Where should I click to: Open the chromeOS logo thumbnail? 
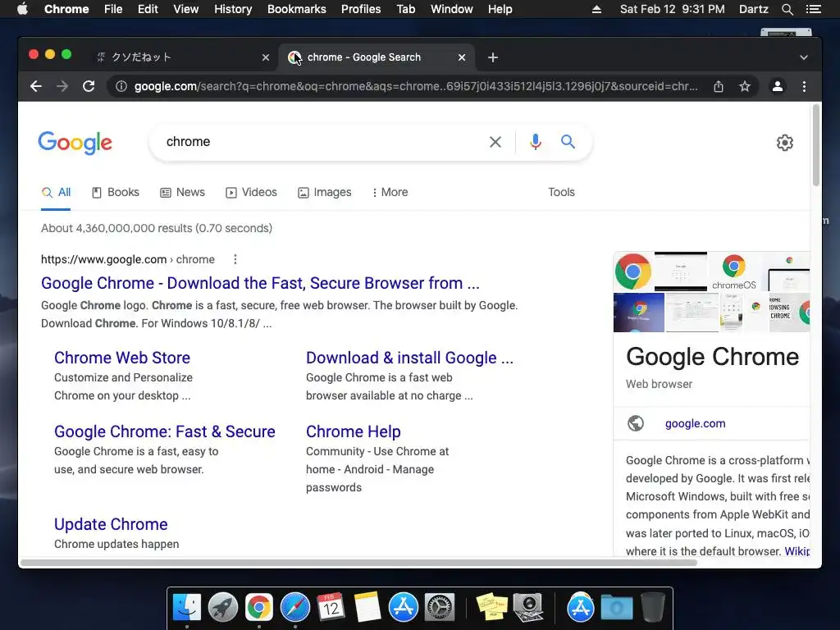(734, 272)
